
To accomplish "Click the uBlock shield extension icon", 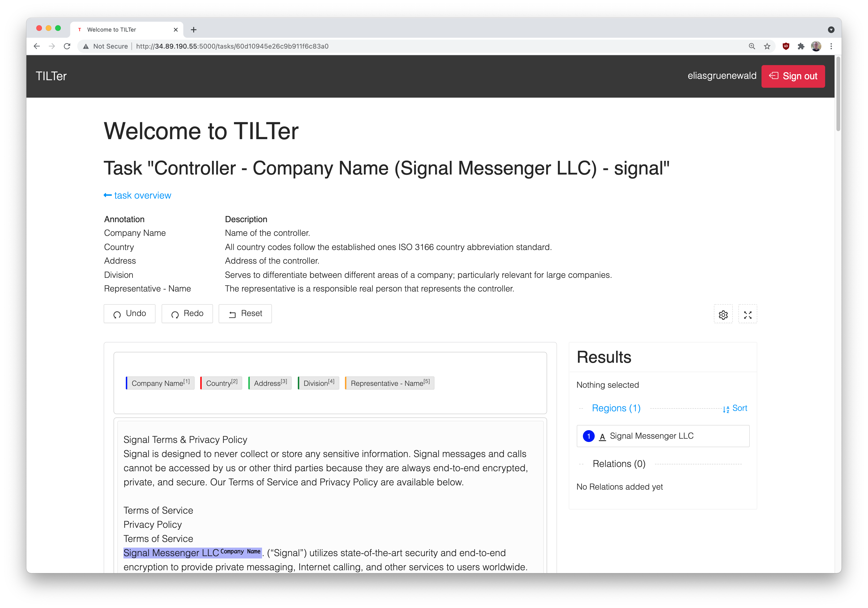I will coord(786,46).
